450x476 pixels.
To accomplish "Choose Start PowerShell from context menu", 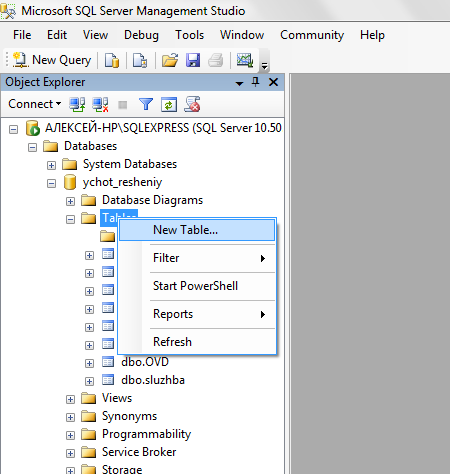I will (x=197, y=286).
